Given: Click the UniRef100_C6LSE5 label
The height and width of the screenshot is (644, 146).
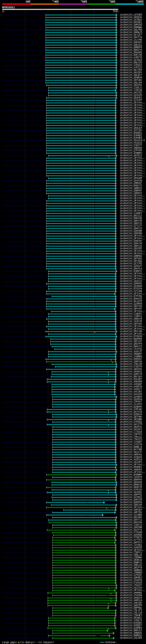Looking at the screenshot, I should (131, 638).
